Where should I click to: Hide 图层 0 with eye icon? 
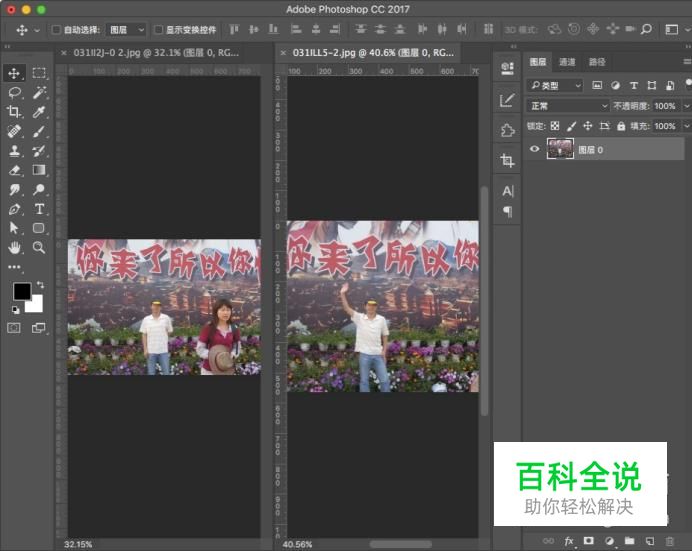click(x=534, y=149)
